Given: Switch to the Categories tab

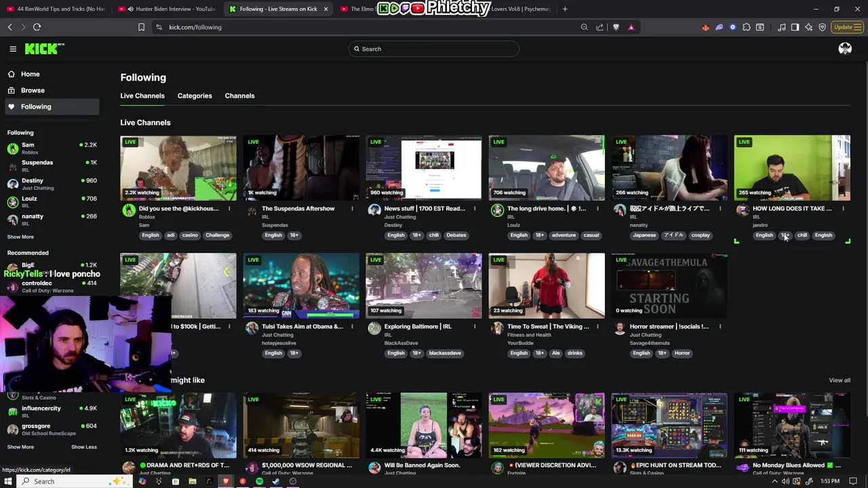Looking at the screenshot, I should tap(195, 96).
